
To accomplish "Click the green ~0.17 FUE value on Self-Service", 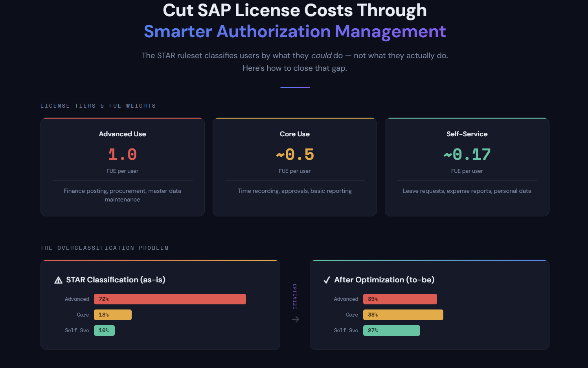I will (x=467, y=154).
